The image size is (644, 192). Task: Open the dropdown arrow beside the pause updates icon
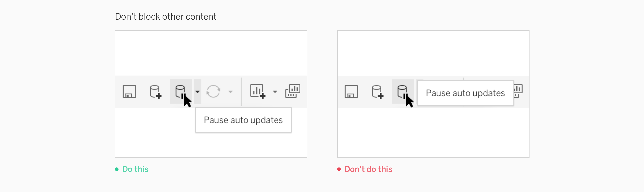point(197,92)
